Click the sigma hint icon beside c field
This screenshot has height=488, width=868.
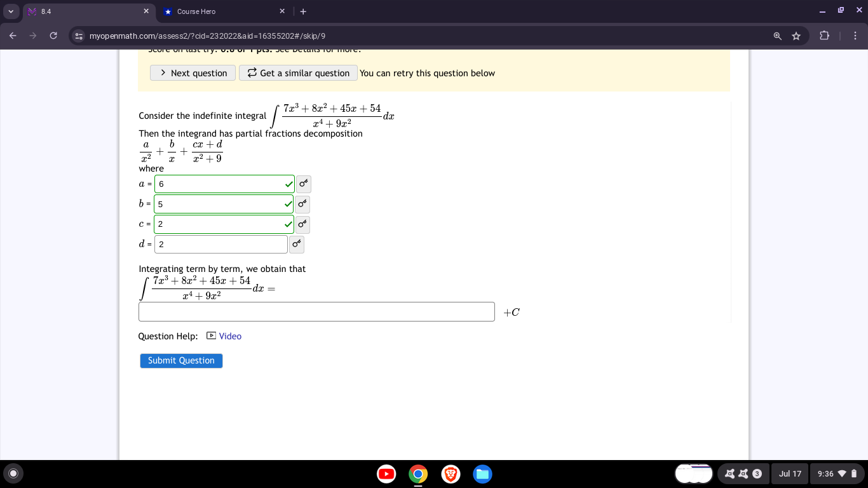302,224
